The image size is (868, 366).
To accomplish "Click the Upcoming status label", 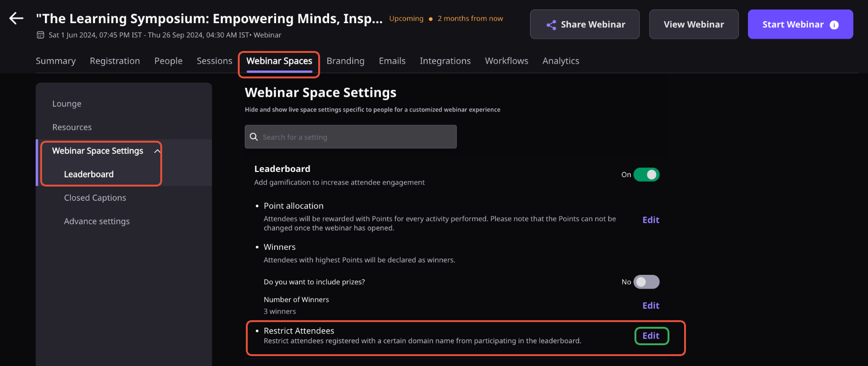I will pyautogui.click(x=406, y=18).
